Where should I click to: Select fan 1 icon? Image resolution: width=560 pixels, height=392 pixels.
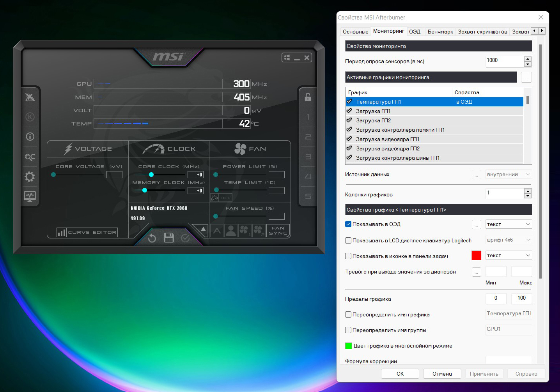pos(245,231)
